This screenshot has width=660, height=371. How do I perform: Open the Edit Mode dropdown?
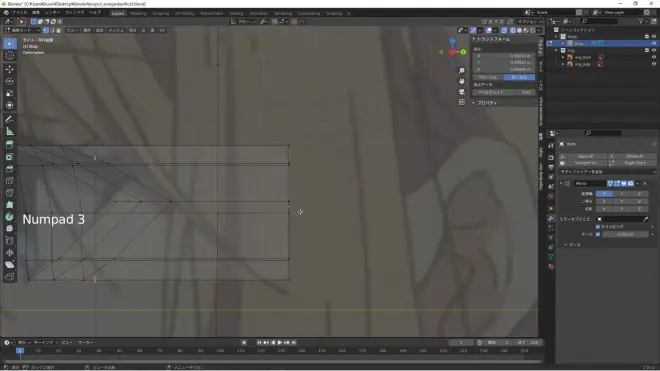click(x=22, y=30)
